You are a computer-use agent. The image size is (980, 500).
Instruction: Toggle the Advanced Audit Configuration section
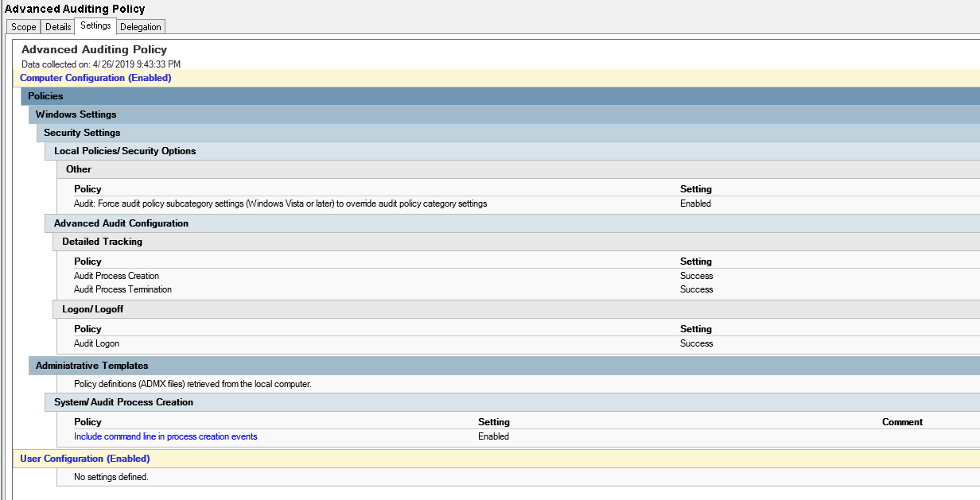[121, 223]
